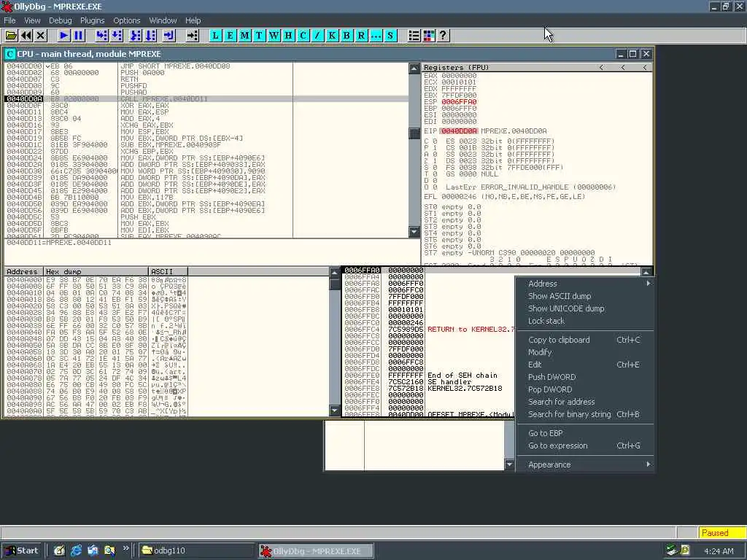Click the Open file folder icon
This screenshot has height=560, width=747.
coord(11,36)
